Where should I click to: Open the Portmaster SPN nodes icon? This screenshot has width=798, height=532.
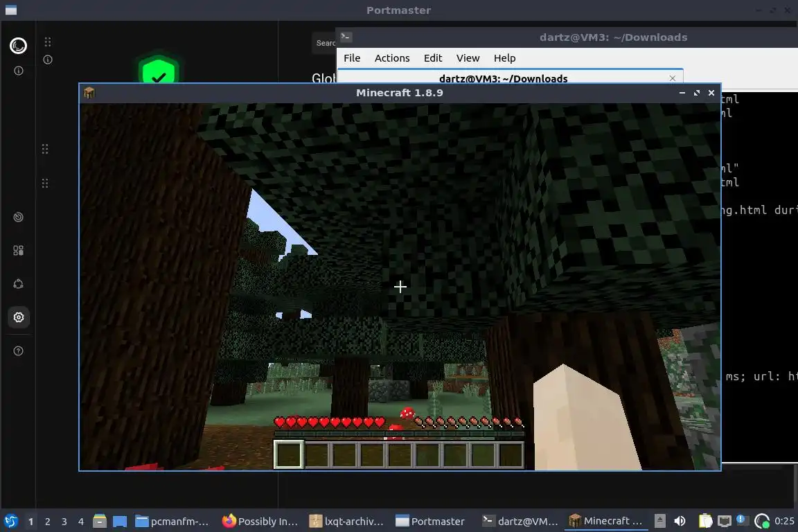(x=18, y=284)
